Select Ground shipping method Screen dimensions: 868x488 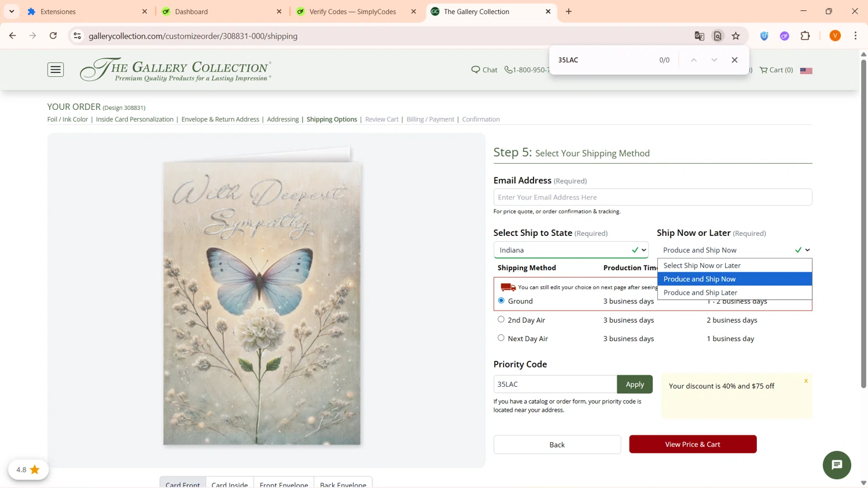(501, 301)
